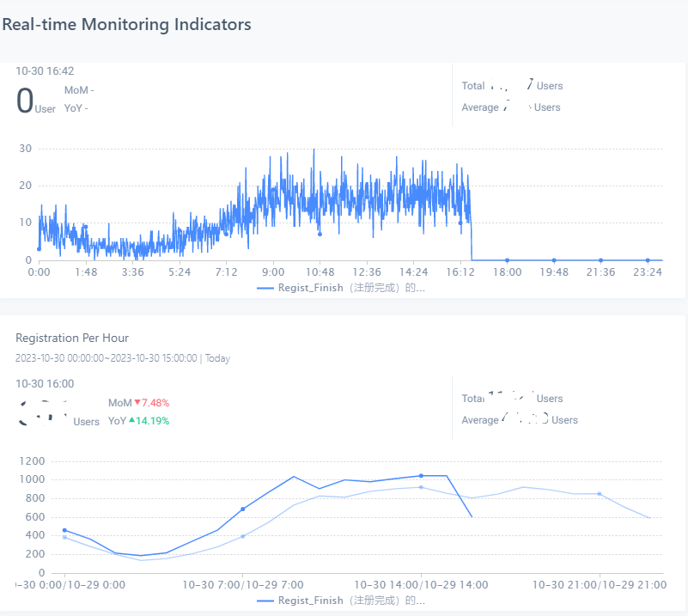
Task: Click the MoM 7.48% value
Action: [155, 403]
